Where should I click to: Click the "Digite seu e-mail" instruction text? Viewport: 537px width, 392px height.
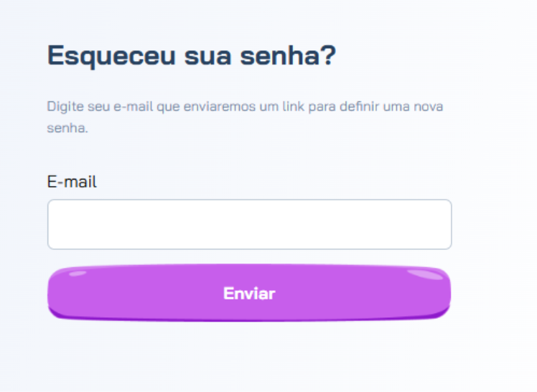(x=244, y=107)
